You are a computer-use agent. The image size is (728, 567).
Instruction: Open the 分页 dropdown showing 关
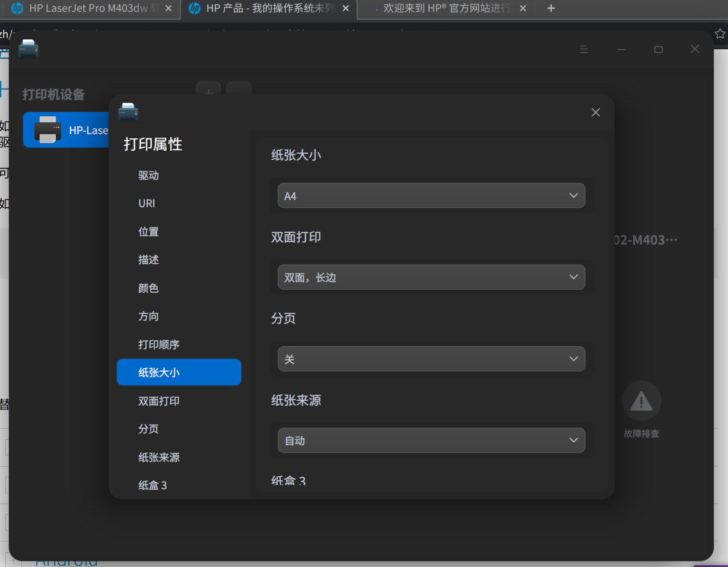click(x=431, y=359)
